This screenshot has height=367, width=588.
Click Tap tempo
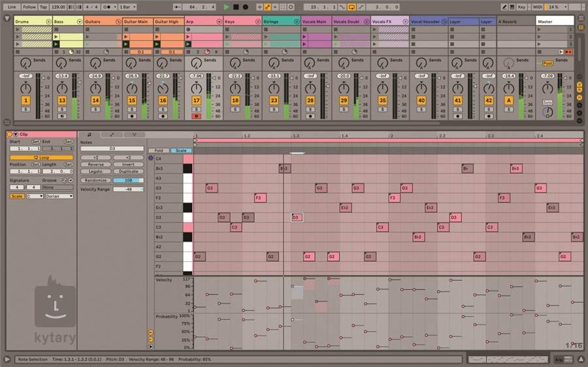[44, 7]
